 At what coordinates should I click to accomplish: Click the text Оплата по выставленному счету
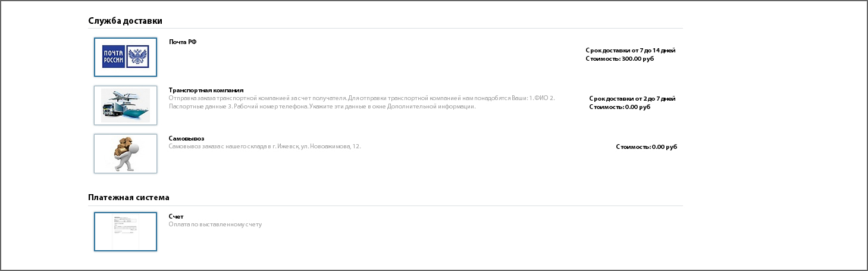click(x=215, y=225)
